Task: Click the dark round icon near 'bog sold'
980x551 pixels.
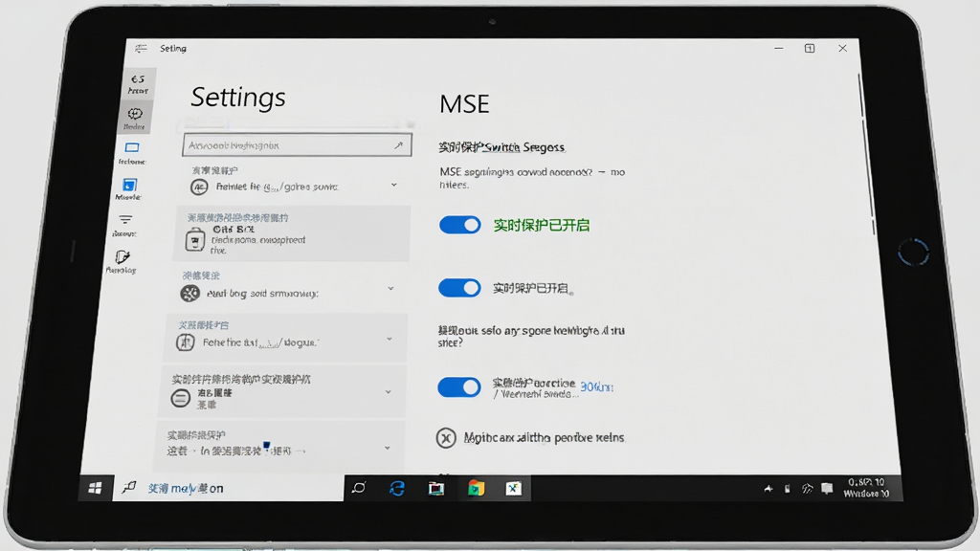Action: click(x=190, y=293)
